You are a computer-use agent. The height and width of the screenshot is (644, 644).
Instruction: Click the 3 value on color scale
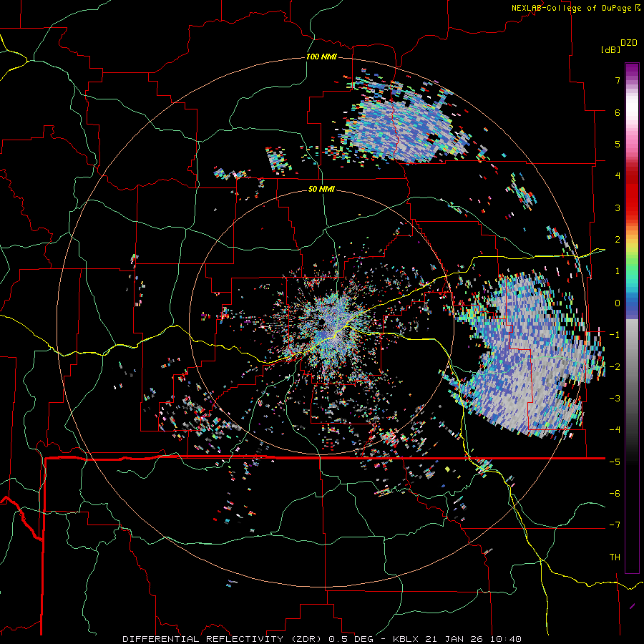click(618, 208)
